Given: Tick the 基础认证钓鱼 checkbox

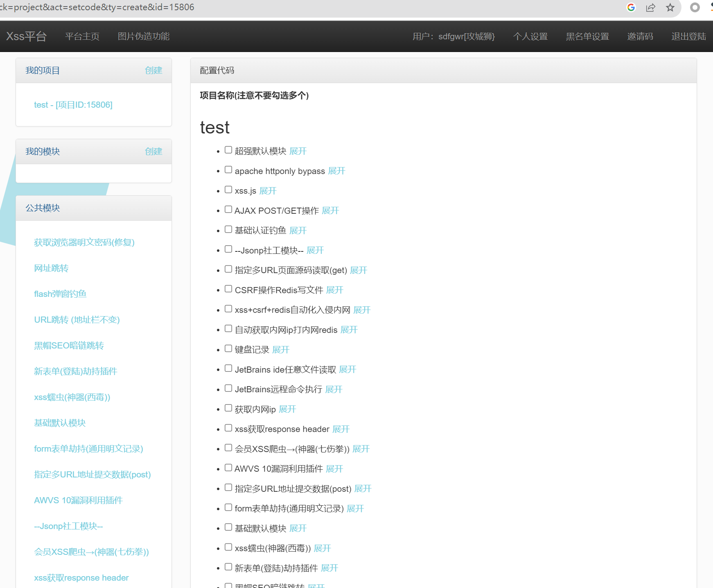Looking at the screenshot, I should [228, 229].
